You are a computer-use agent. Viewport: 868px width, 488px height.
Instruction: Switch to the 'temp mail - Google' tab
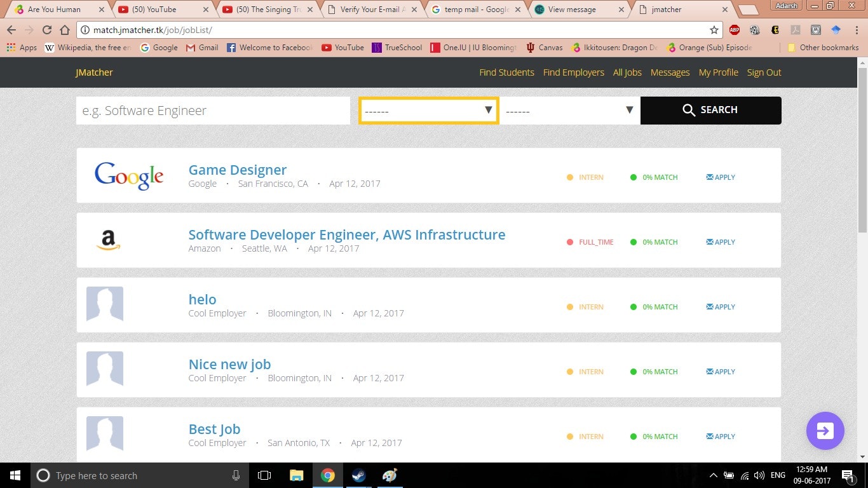click(x=477, y=10)
